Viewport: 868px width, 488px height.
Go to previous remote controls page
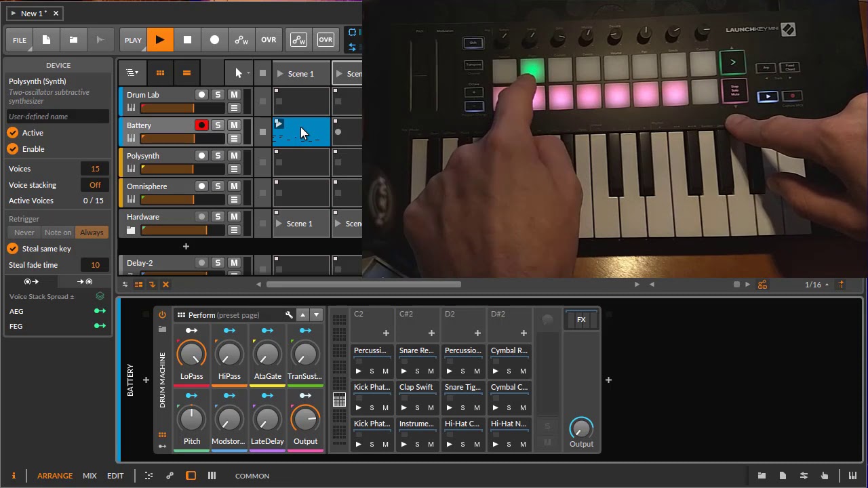pos(302,315)
